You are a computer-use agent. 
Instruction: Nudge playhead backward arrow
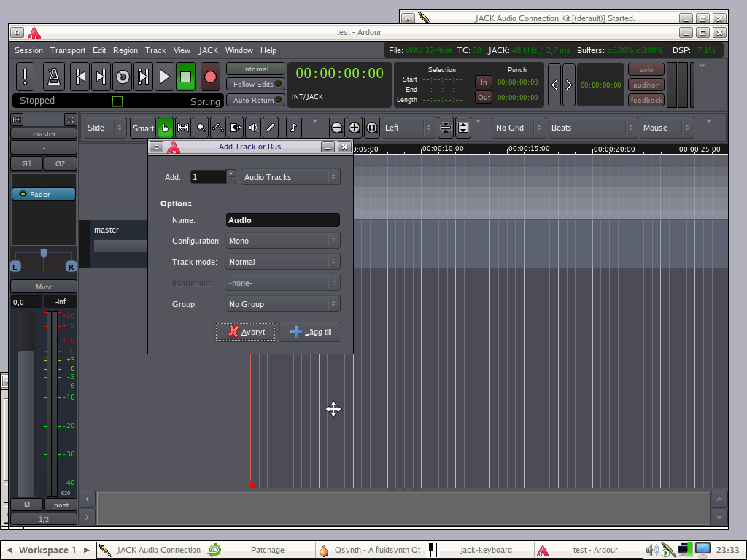[554, 85]
